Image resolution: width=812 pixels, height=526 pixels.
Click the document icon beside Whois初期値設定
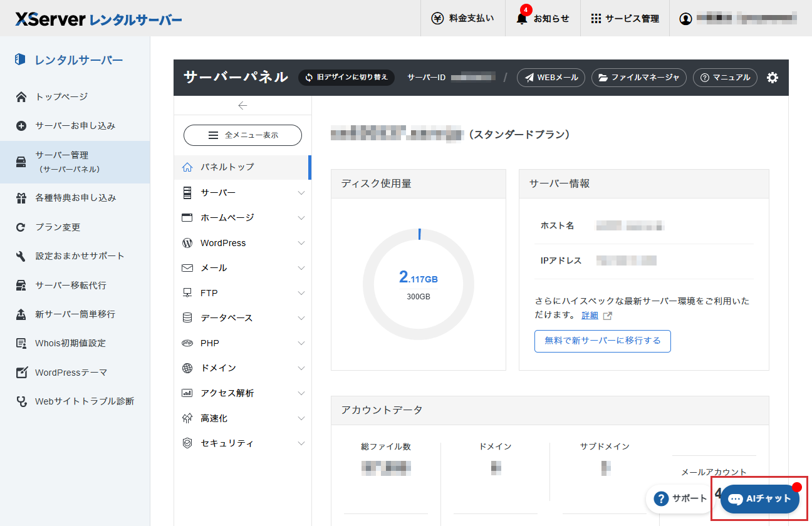point(21,343)
